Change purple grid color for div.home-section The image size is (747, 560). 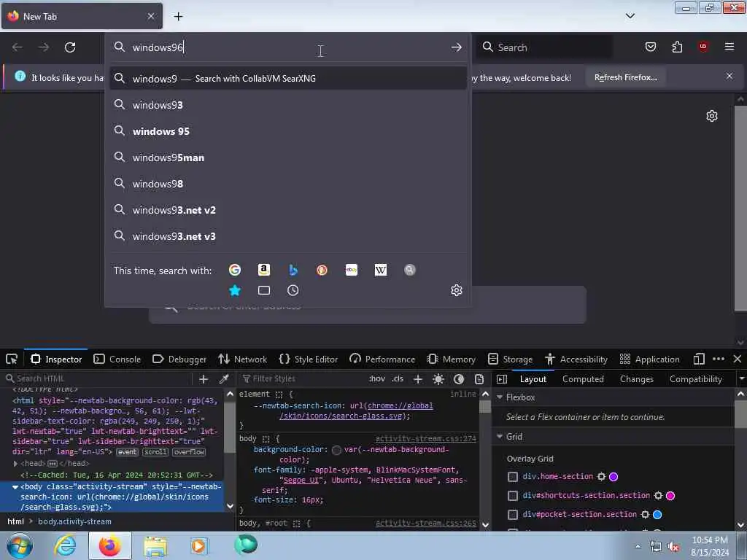pyautogui.click(x=614, y=477)
